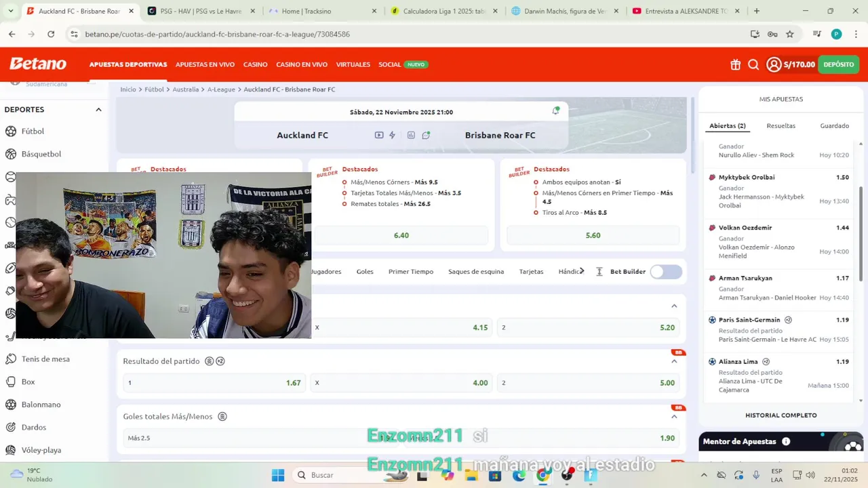This screenshot has height=488, width=868.
Task: Open the SOCIAL NUEVO menu item
Action: pos(403,64)
